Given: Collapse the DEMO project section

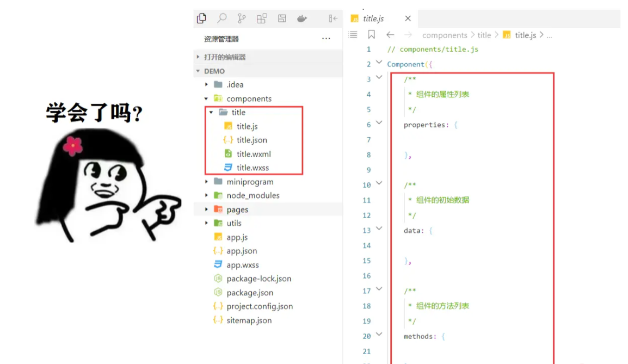Looking at the screenshot, I should pyautogui.click(x=268, y=71).
